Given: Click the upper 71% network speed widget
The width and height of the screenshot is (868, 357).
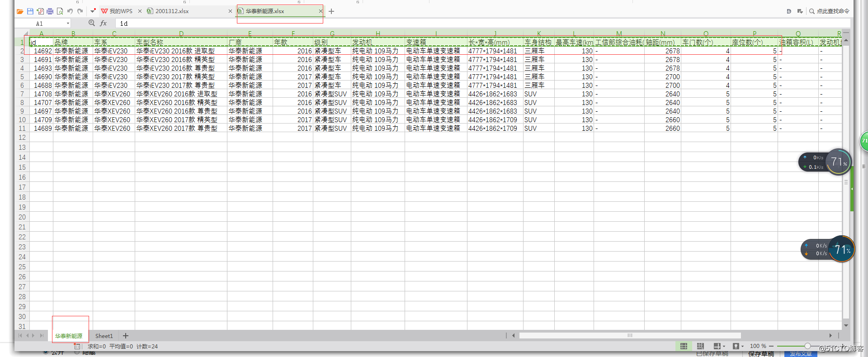Looking at the screenshot, I should point(826,162).
